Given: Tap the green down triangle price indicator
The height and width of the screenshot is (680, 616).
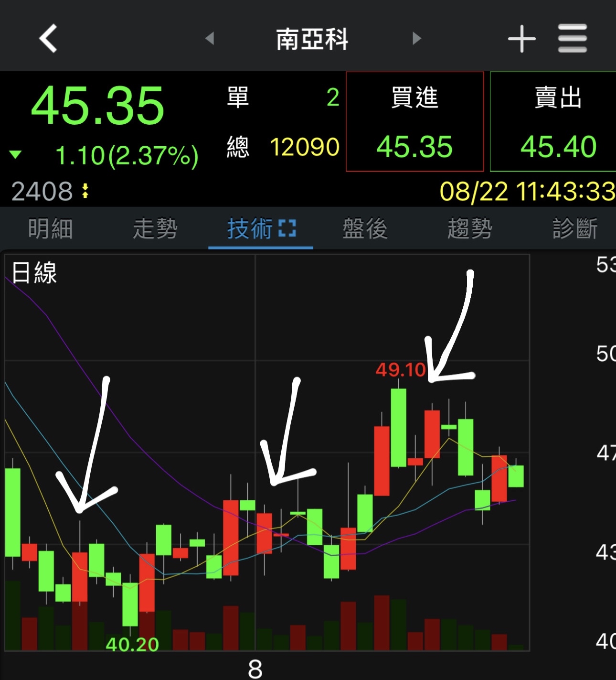Looking at the screenshot, I should [15, 154].
